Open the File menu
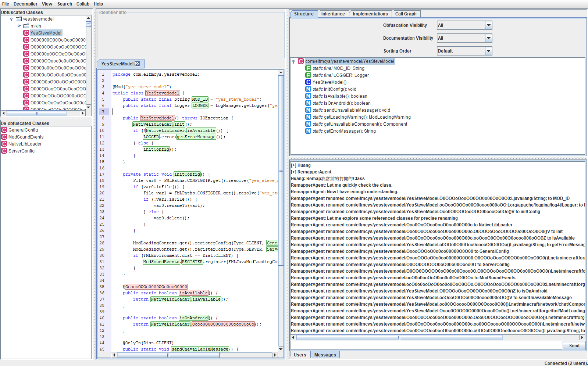 (x=6, y=4)
